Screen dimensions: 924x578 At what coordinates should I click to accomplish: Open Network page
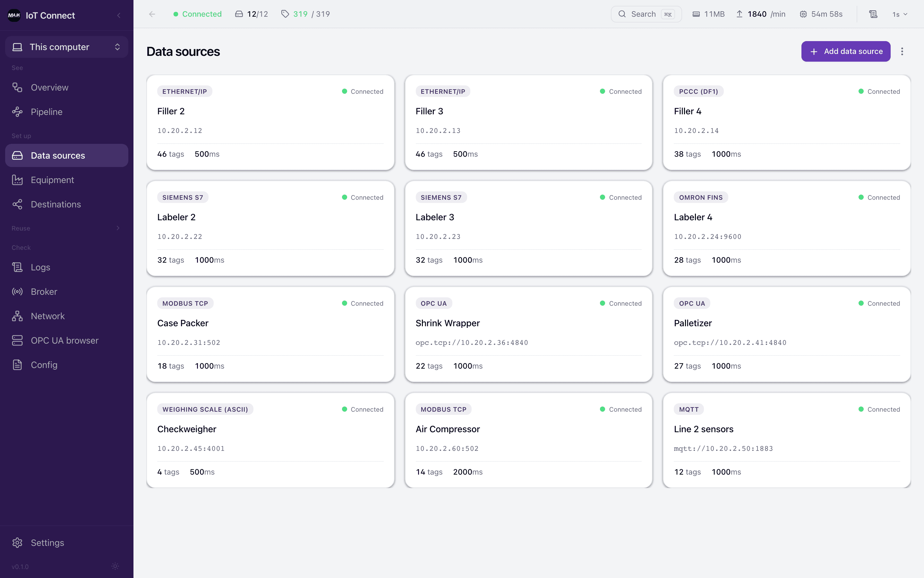tap(67, 316)
